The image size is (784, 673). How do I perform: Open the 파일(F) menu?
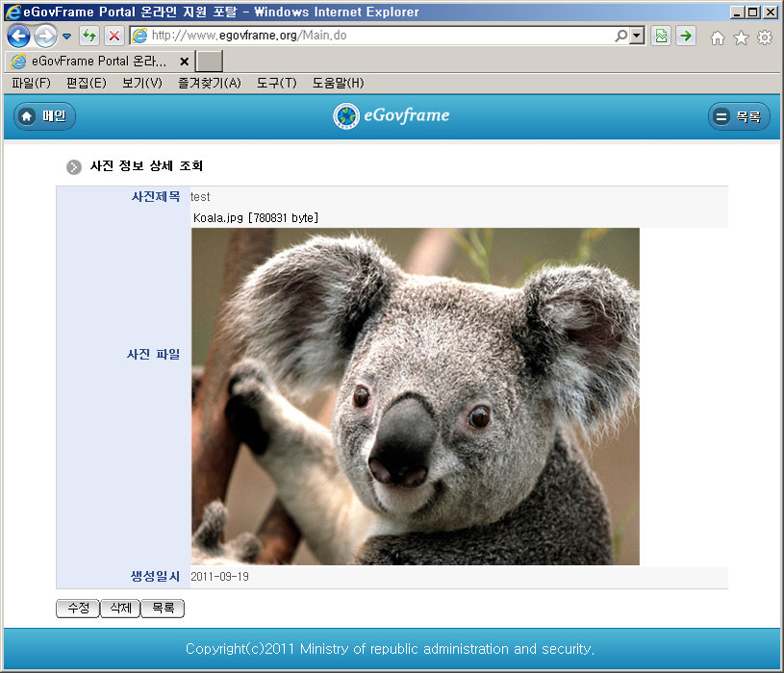click(x=31, y=84)
